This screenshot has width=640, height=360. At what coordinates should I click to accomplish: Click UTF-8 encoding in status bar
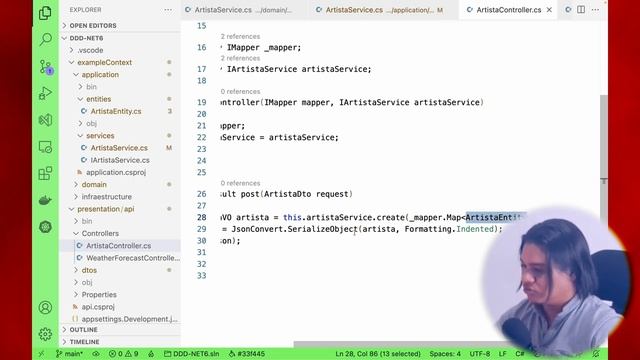pyautogui.click(x=480, y=354)
